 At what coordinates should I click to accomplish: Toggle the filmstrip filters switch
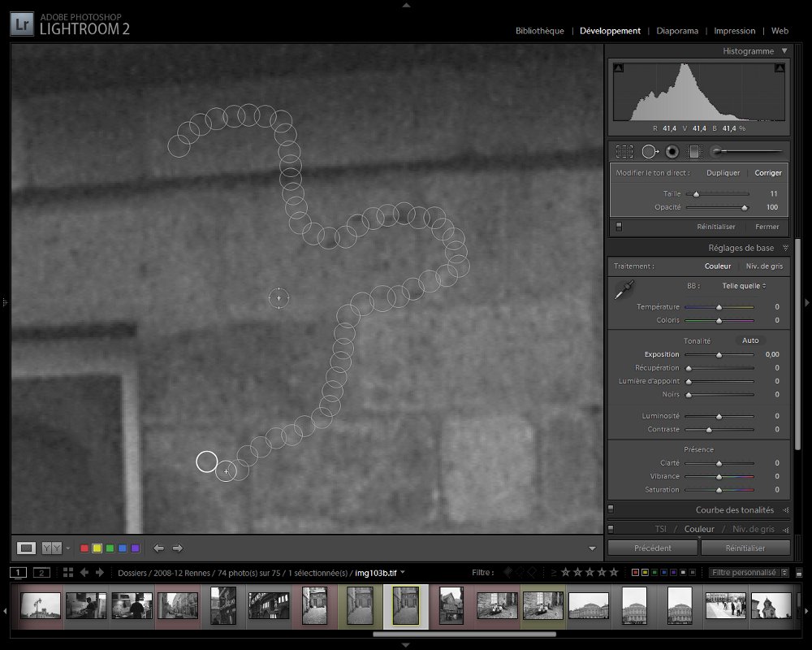click(799, 573)
